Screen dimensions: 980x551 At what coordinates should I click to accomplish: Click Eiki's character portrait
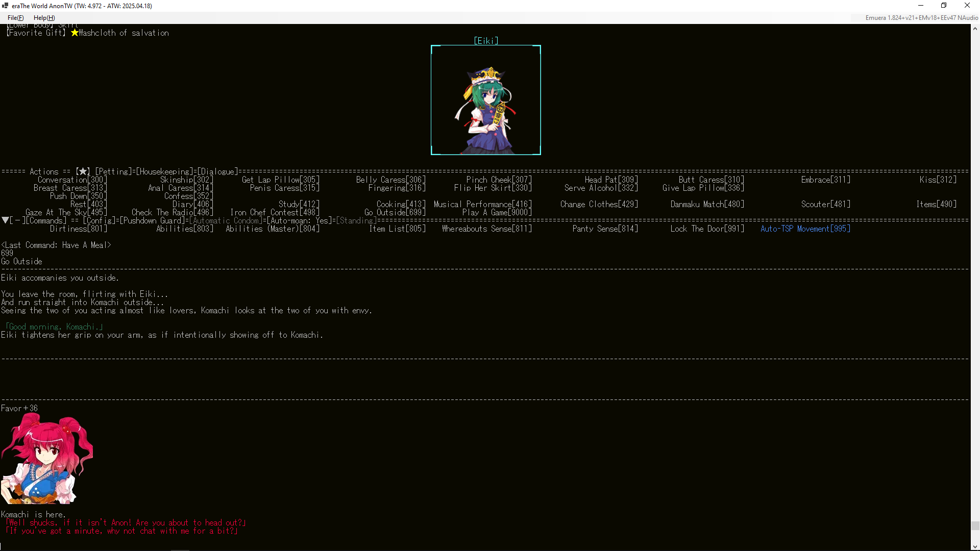485,100
